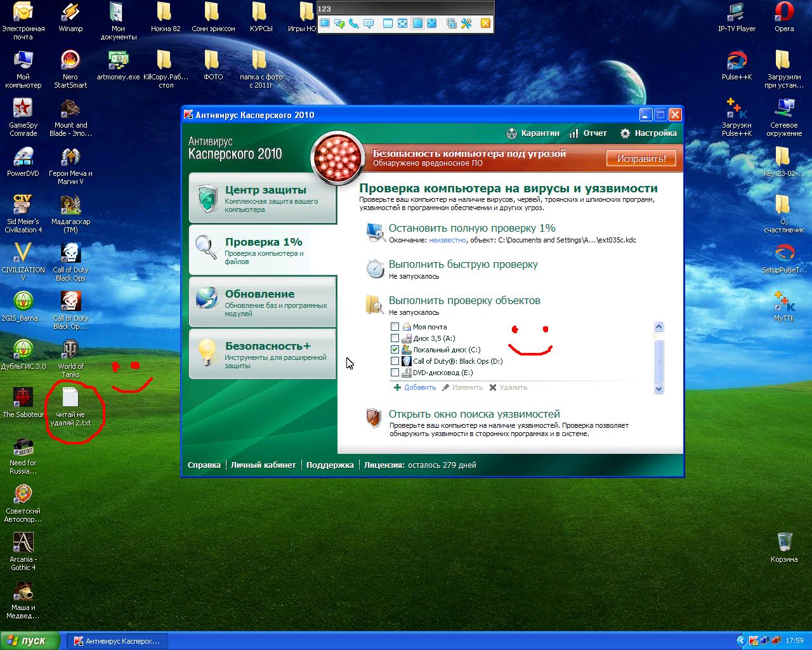Run Выполнить проверку объектов scan

[x=464, y=300]
